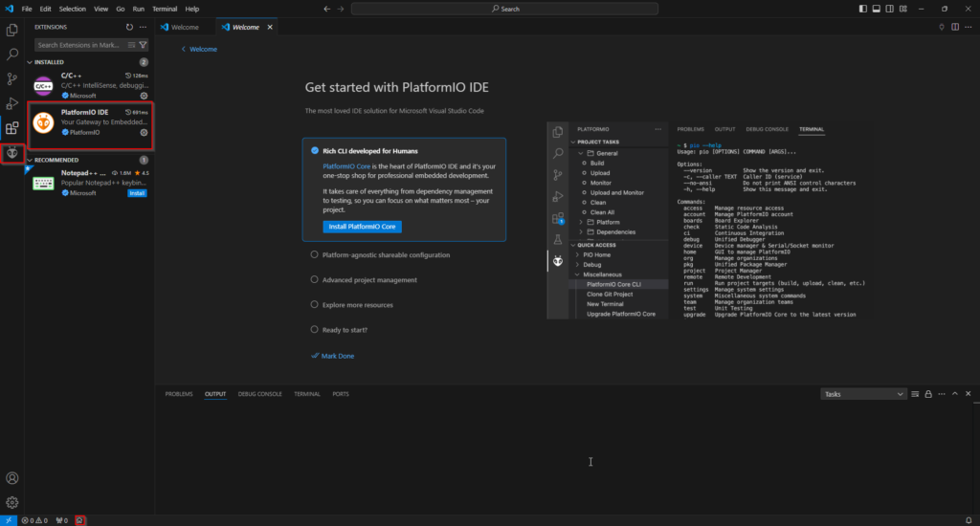Image resolution: width=980 pixels, height=526 pixels.
Task: Clear the Output panel contents
Action: coord(915,394)
